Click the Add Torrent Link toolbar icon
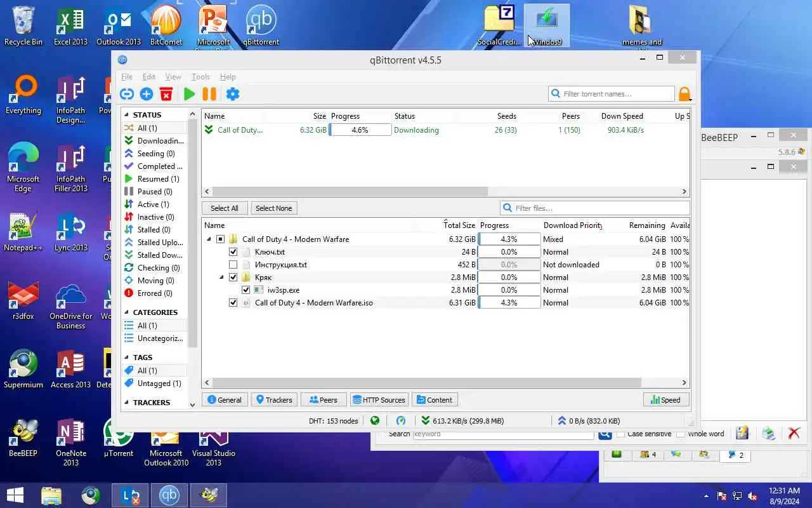Image resolution: width=812 pixels, height=508 pixels. [x=127, y=94]
